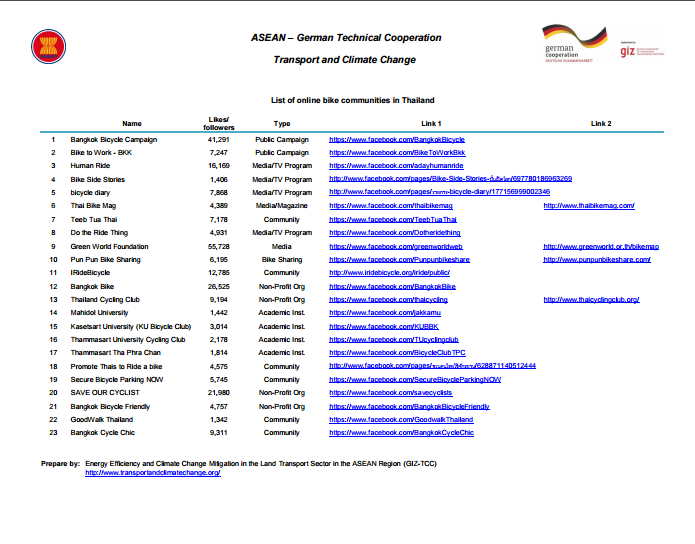Click the Link 2 column header

click(601, 124)
